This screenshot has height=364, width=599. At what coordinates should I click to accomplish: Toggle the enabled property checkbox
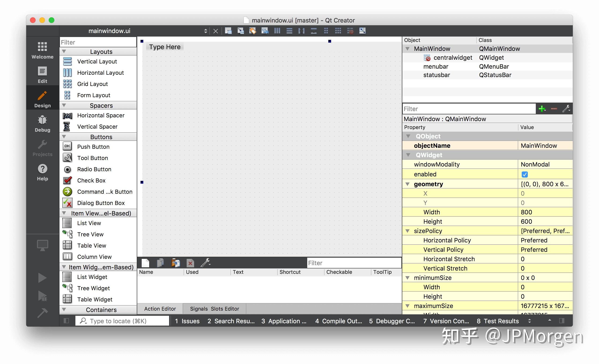524,174
